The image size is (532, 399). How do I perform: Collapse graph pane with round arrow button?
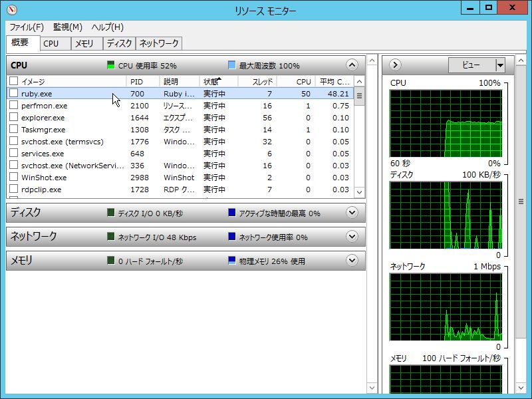[x=395, y=65]
